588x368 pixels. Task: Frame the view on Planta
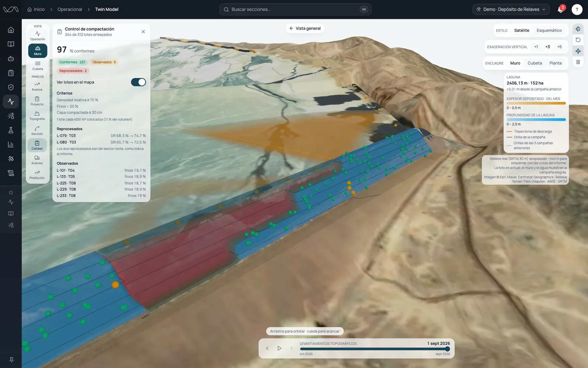[x=555, y=63]
